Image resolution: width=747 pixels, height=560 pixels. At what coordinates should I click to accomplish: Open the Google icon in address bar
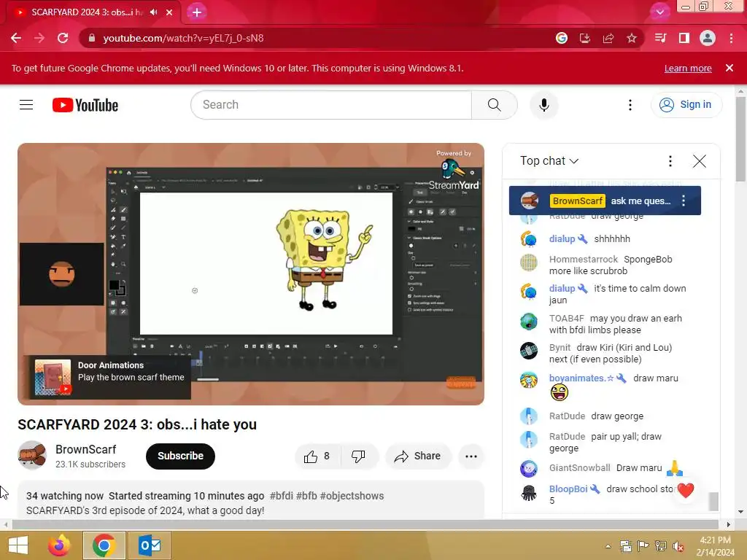pos(562,38)
